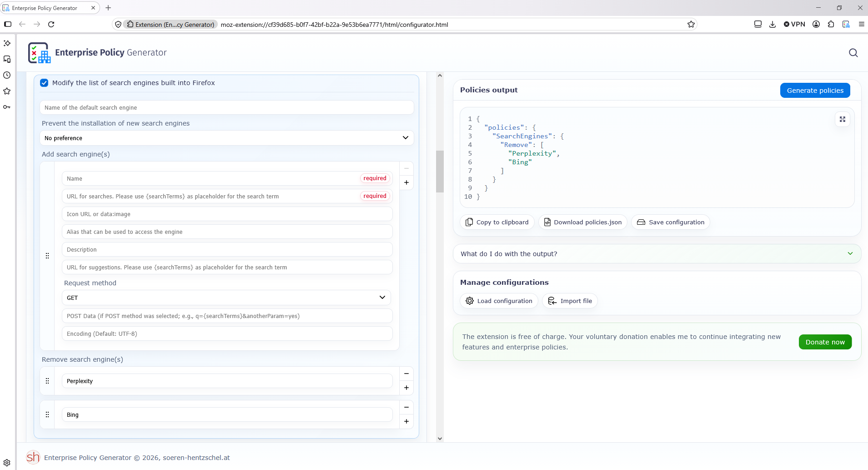This screenshot has height=470, width=868.
Task: Go back using the browser back arrow
Action: (22, 24)
